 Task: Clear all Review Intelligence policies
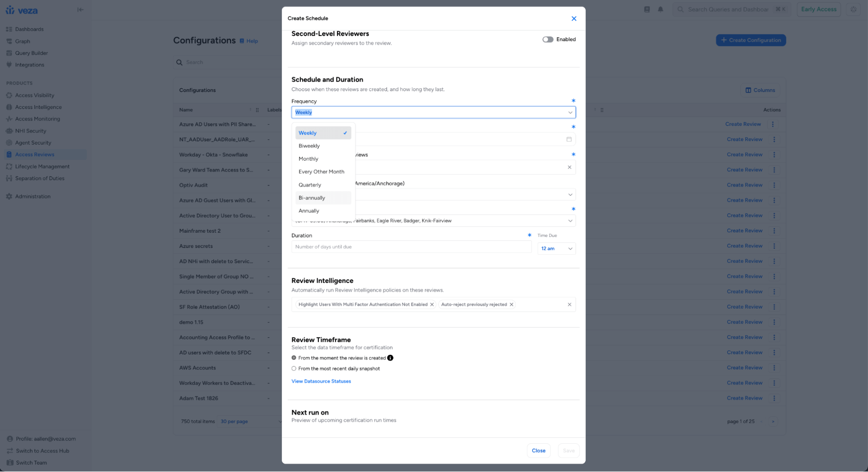coord(569,304)
